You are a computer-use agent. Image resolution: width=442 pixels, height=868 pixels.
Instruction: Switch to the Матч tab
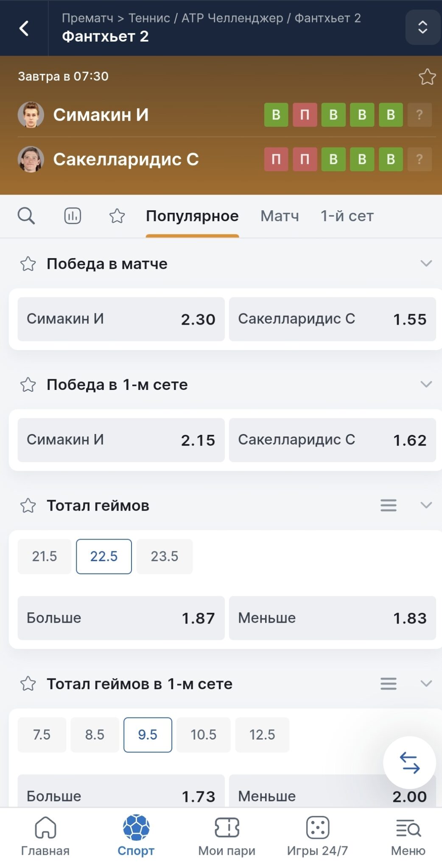(280, 216)
